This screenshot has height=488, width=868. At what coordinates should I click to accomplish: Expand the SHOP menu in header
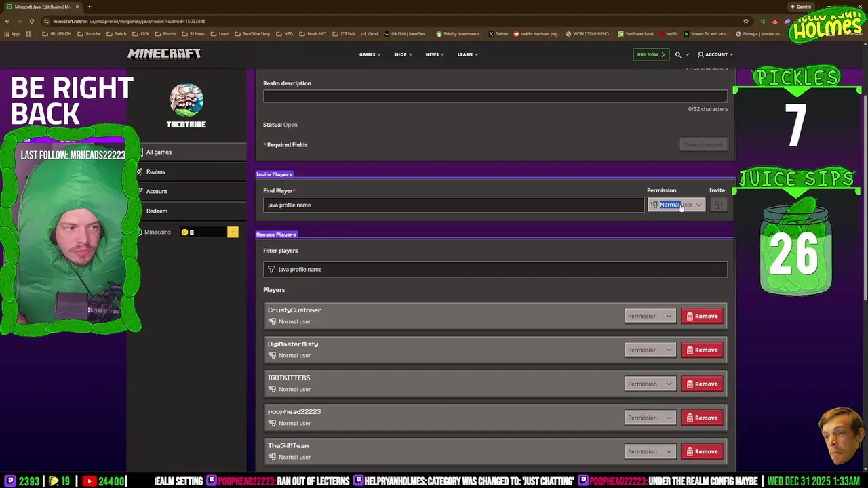click(403, 54)
